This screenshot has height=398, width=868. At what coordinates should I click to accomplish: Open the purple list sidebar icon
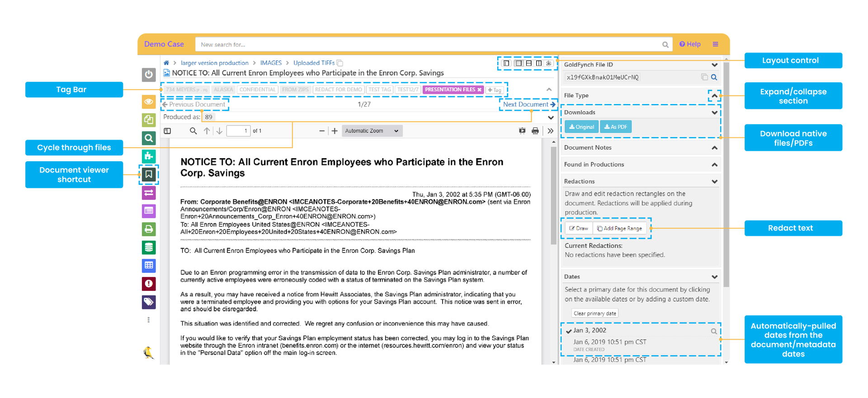[149, 211]
